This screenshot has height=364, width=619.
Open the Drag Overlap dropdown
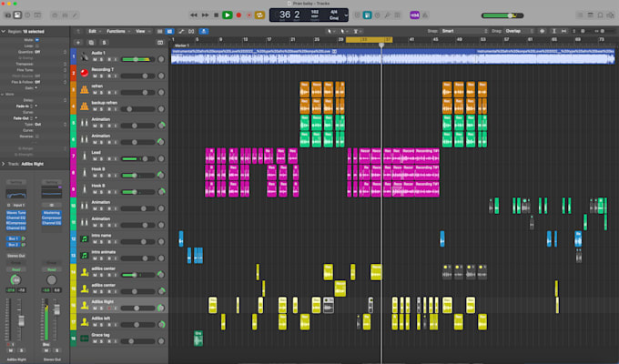pyautogui.click(x=519, y=31)
